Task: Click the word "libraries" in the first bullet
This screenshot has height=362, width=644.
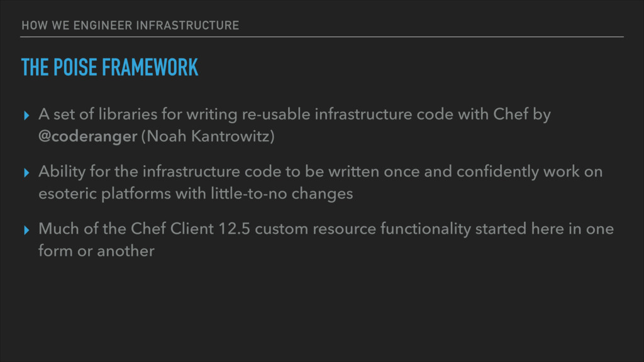Action: (128, 114)
